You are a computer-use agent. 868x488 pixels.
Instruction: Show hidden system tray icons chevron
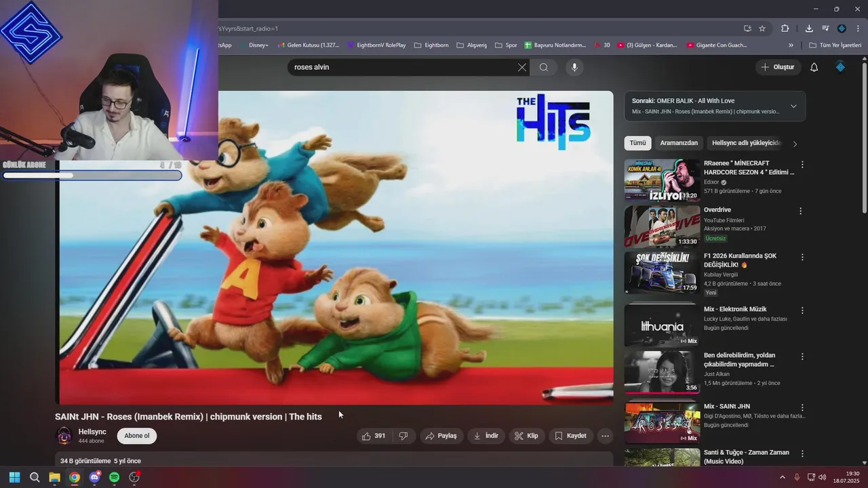click(x=782, y=477)
